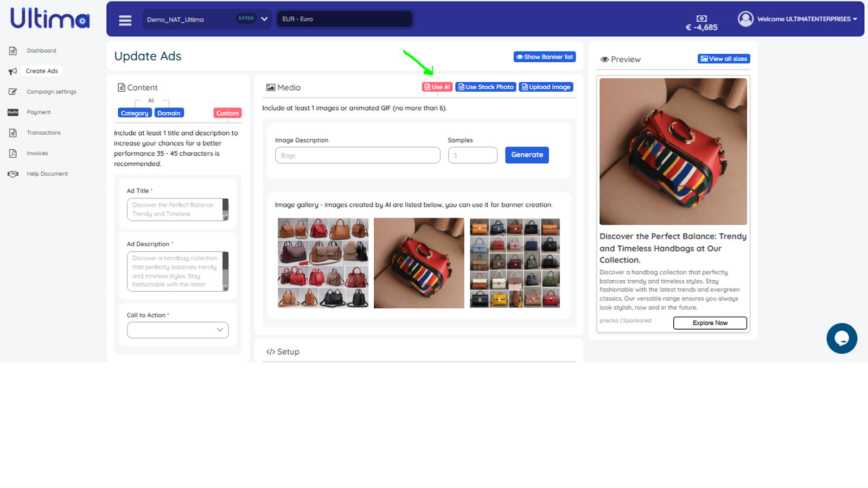
Task: Open Campaign settings page
Action: pos(52,92)
